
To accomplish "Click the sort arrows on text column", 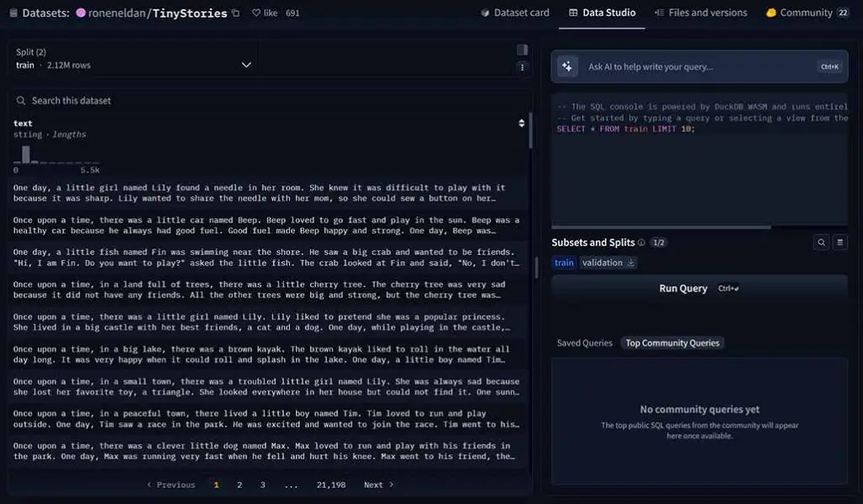I will click(521, 123).
